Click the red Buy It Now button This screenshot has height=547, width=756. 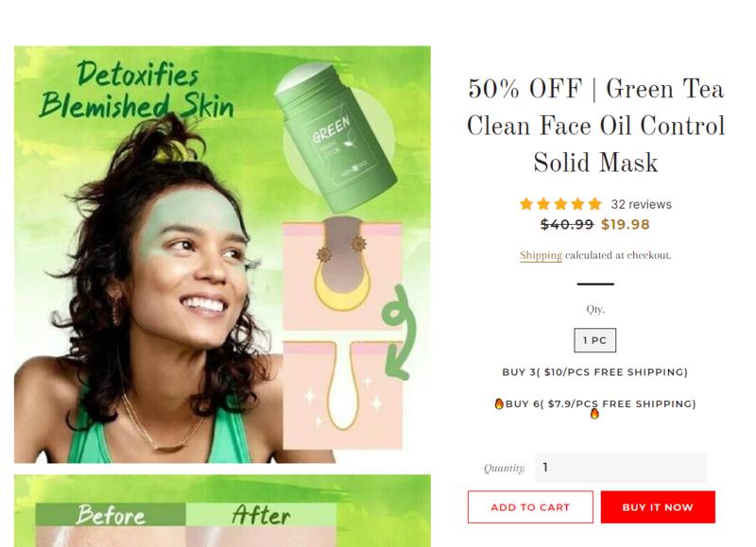pos(658,507)
